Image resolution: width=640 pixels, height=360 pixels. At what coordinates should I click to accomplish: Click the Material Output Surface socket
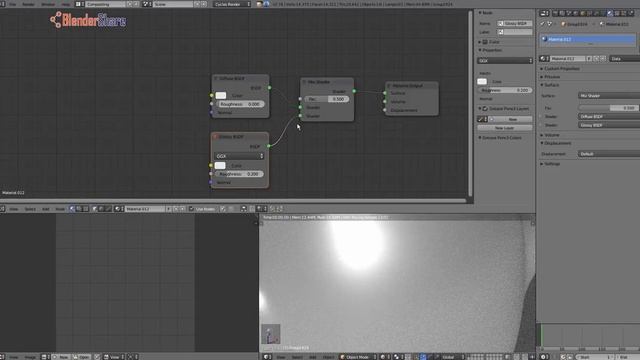coord(384,93)
